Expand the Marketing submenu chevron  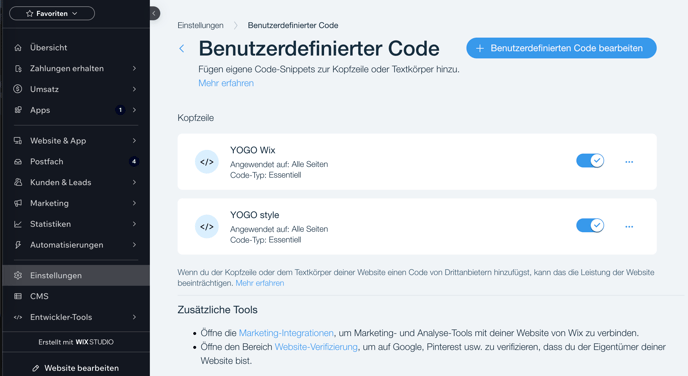(x=134, y=203)
